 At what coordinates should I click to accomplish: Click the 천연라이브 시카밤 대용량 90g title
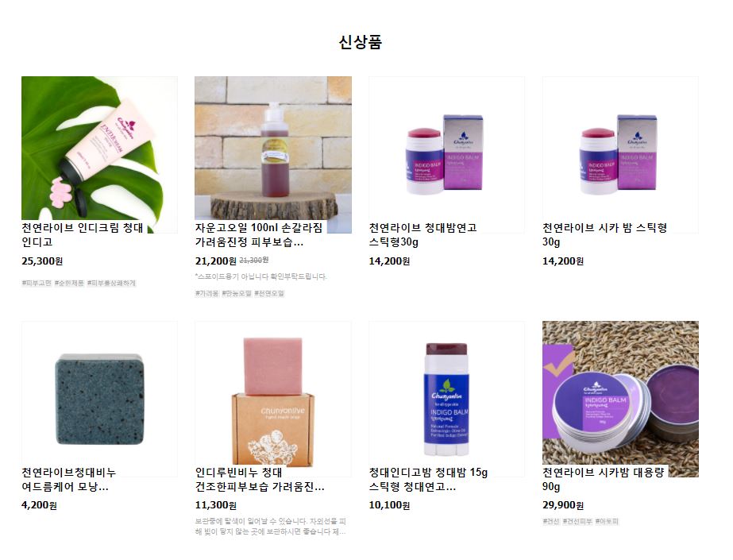click(x=604, y=480)
